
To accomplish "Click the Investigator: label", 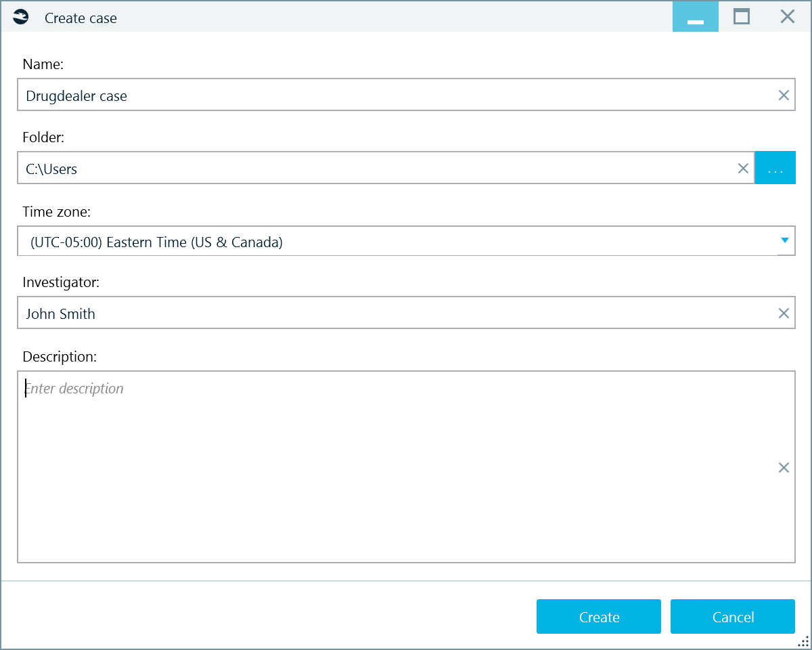I will (x=61, y=282).
